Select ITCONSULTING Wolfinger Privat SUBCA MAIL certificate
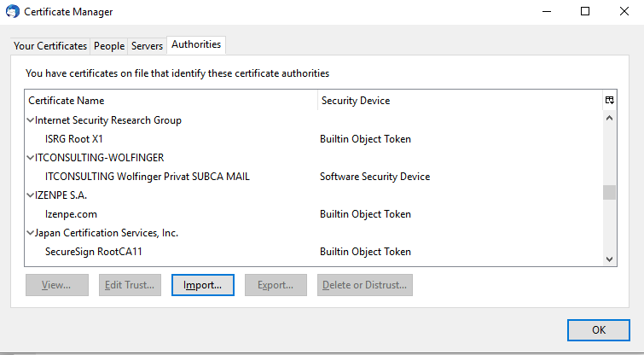The height and width of the screenshot is (355, 644). 148,177
